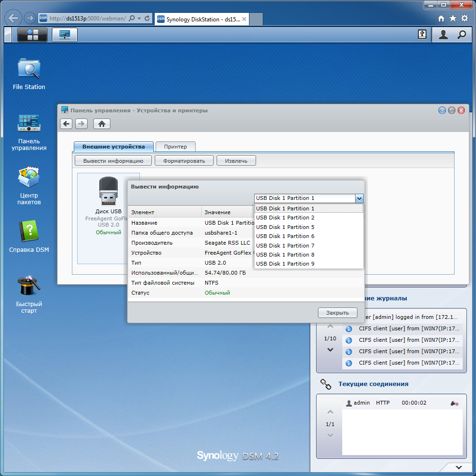
Task: Show previous page of recent logs
Action: point(330,327)
